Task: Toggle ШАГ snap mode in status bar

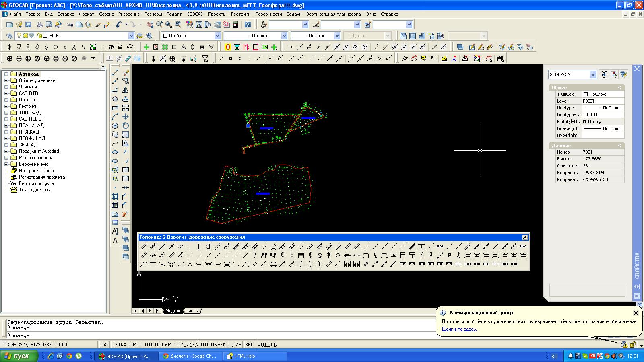Action: coord(104,345)
